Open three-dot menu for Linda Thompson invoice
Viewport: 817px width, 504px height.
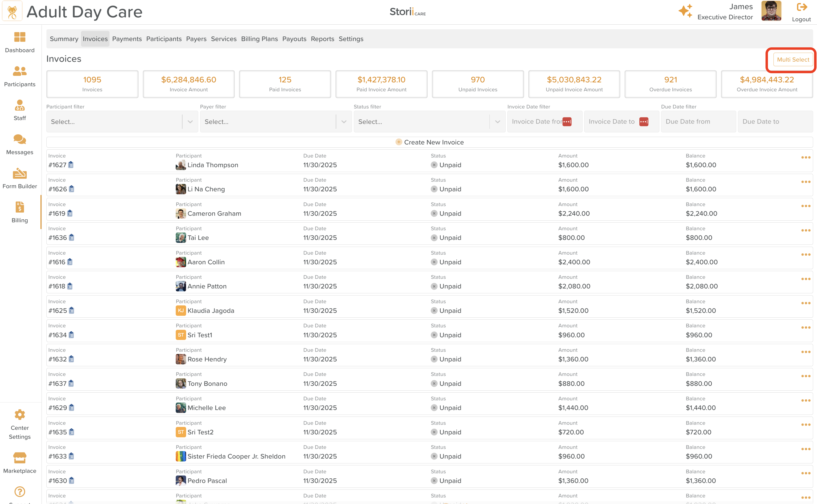pyautogui.click(x=806, y=157)
